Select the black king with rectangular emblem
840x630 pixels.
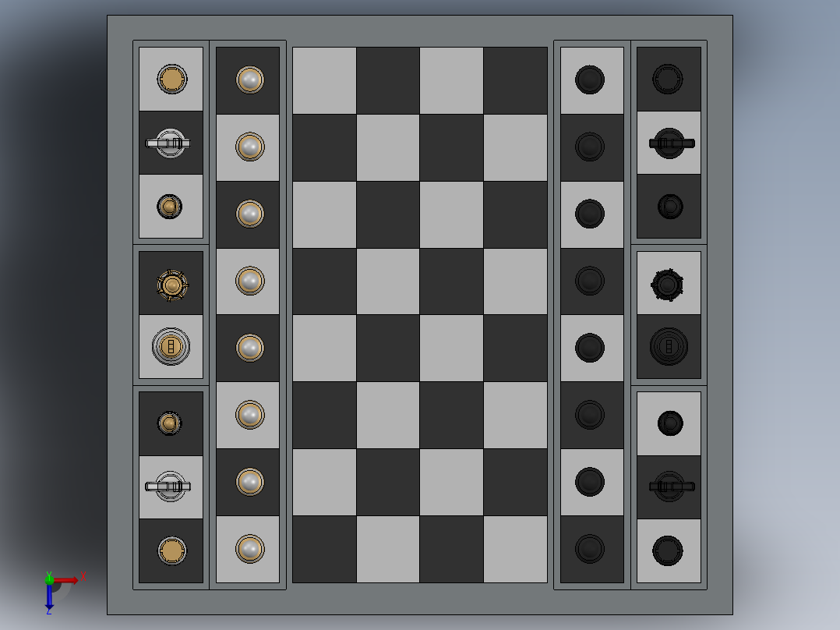coord(669,345)
